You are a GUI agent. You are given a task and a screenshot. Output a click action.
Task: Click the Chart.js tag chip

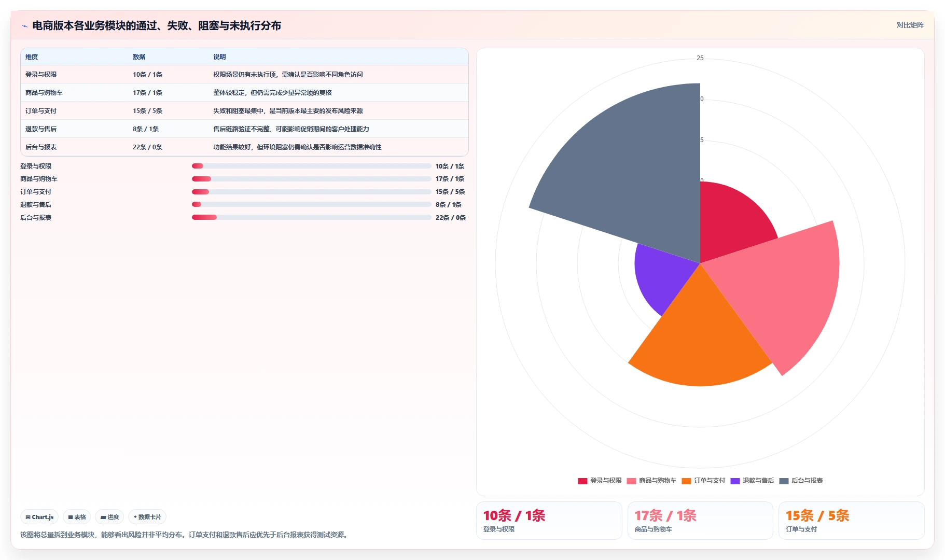coord(39,517)
